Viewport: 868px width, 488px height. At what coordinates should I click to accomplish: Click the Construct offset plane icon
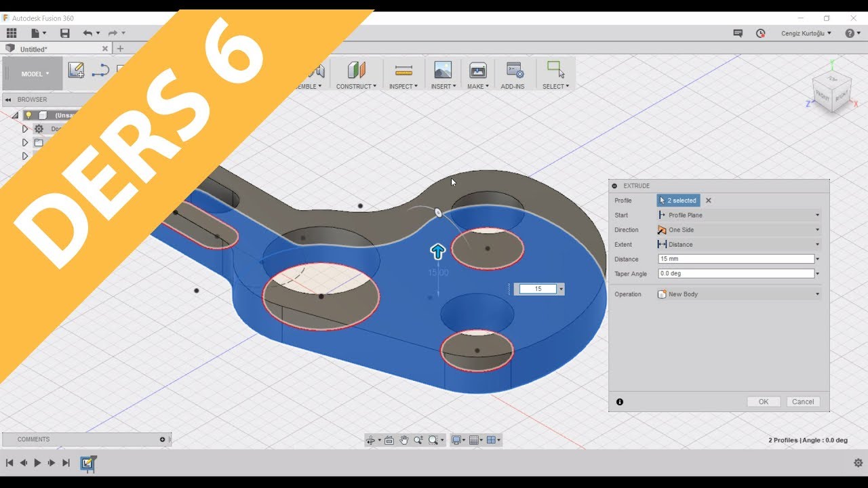pos(356,70)
